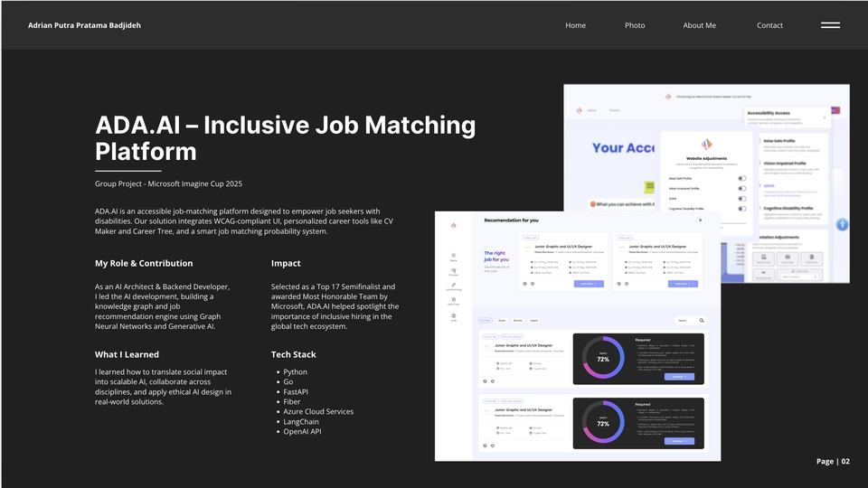868x488 pixels.
Task: Open the About Me page
Action: [699, 25]
